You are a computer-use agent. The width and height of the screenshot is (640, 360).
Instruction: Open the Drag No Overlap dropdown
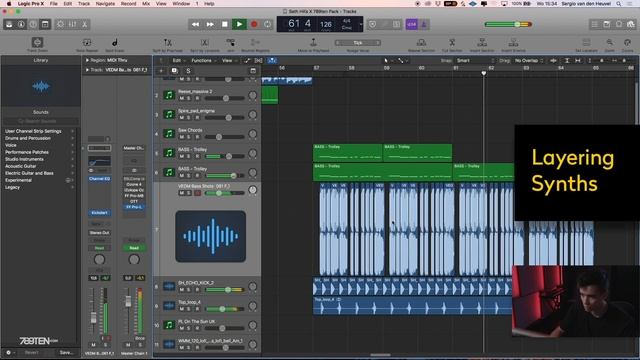point(529,61)
